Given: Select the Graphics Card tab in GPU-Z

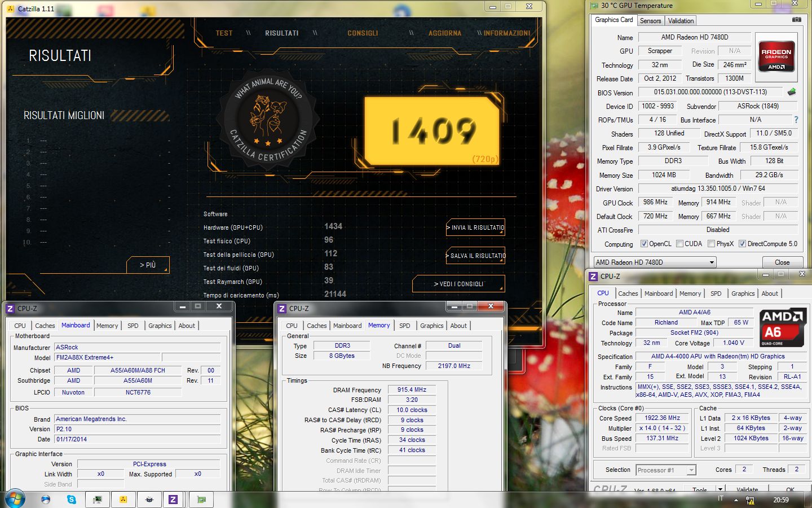Looking at the screenshot, I should click(614, 20).
